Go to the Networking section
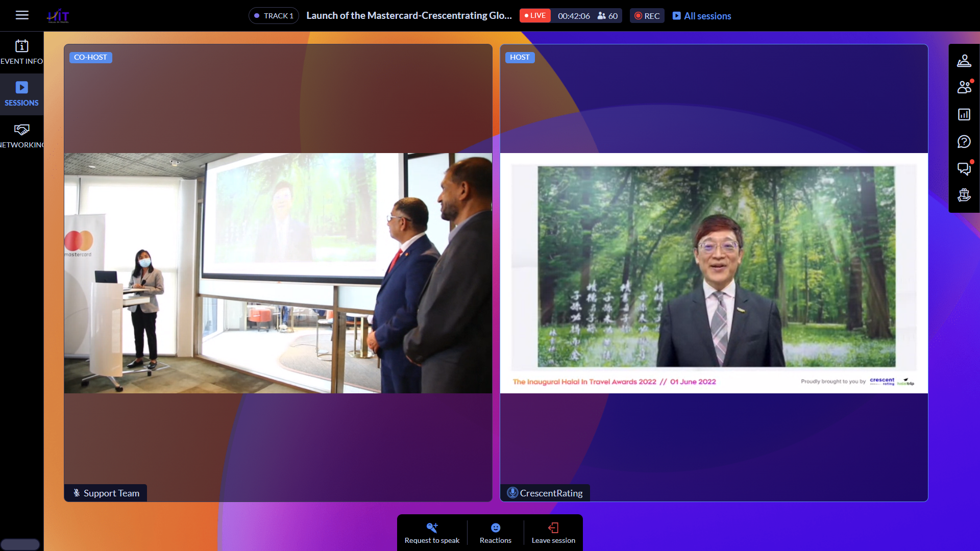 click(21, 136)
